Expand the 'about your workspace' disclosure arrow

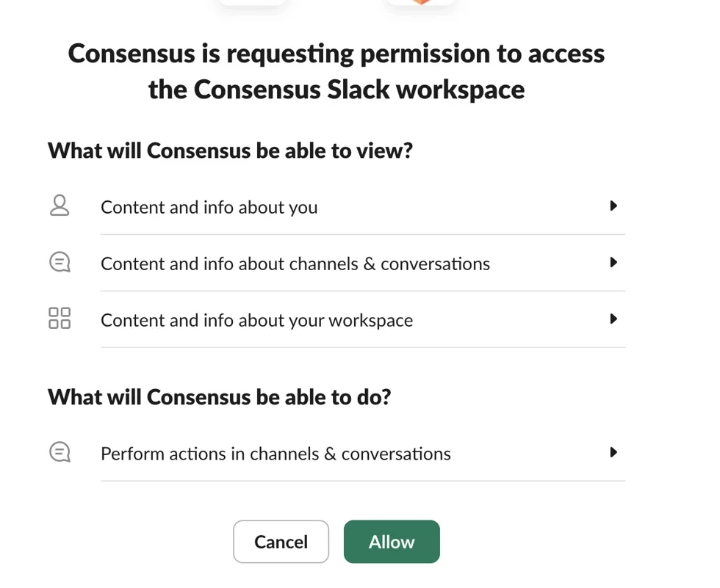(613, 319)
